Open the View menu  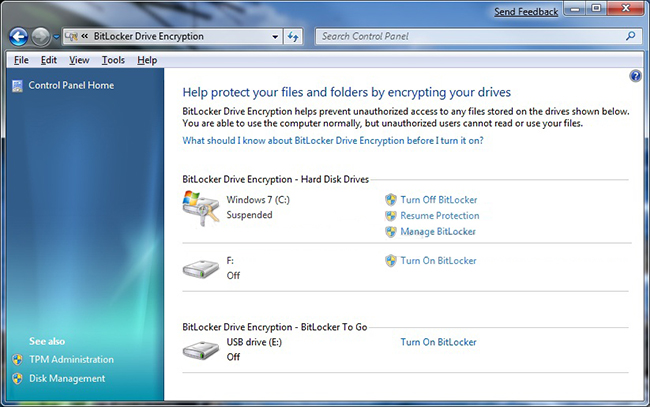click(x=79, y=60)
